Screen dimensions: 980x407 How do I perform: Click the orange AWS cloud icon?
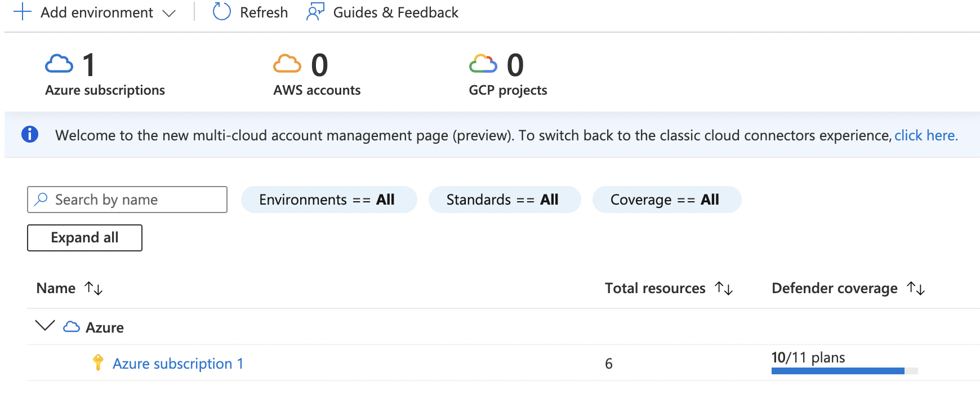(287, 64)
